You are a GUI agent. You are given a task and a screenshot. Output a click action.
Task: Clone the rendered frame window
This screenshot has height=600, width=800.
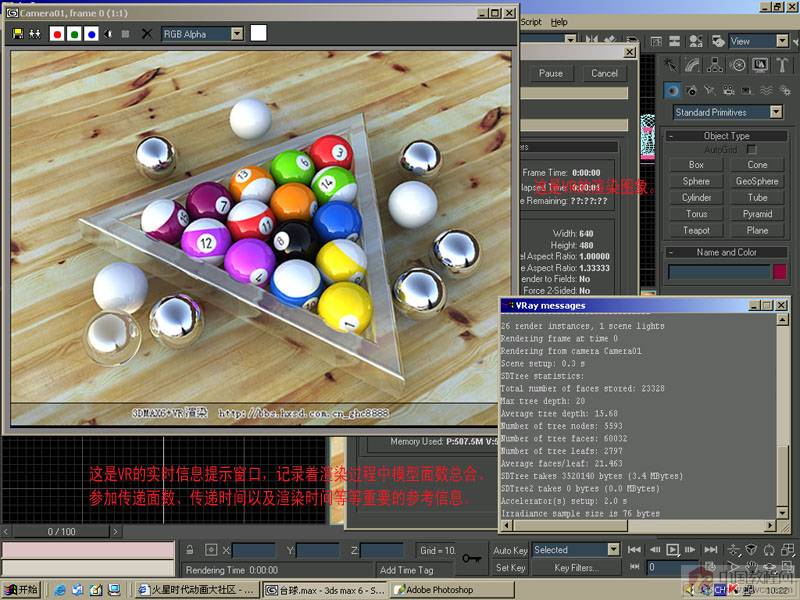click(x=35, y=34)
